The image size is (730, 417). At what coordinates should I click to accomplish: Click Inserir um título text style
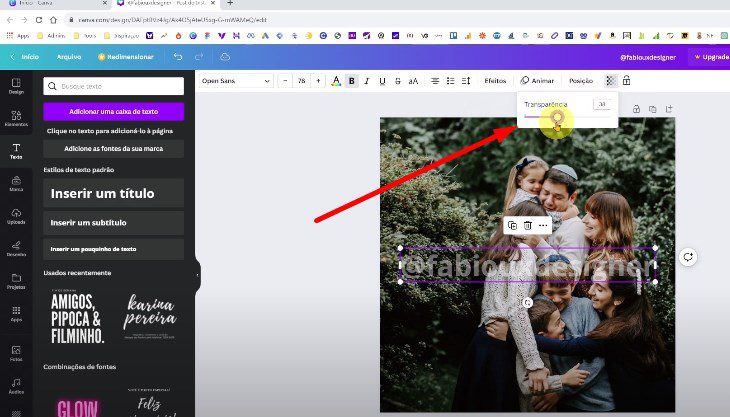point(113,193)
